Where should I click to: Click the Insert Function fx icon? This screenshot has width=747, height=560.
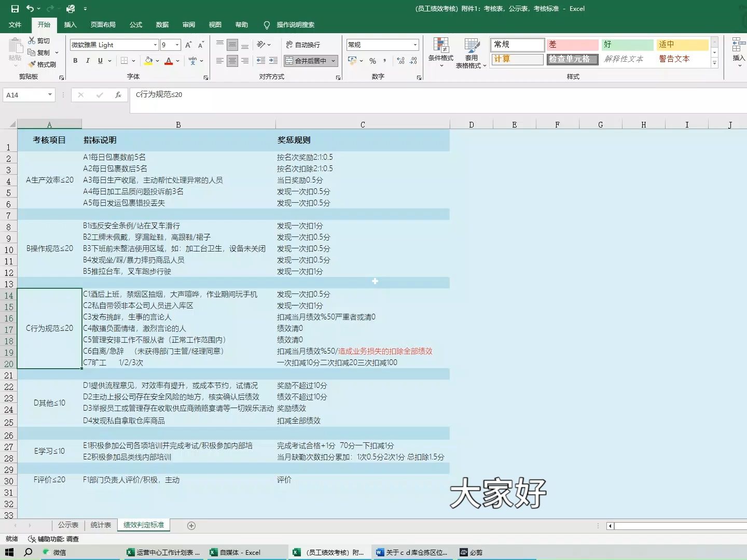click(x=118, y=95)
